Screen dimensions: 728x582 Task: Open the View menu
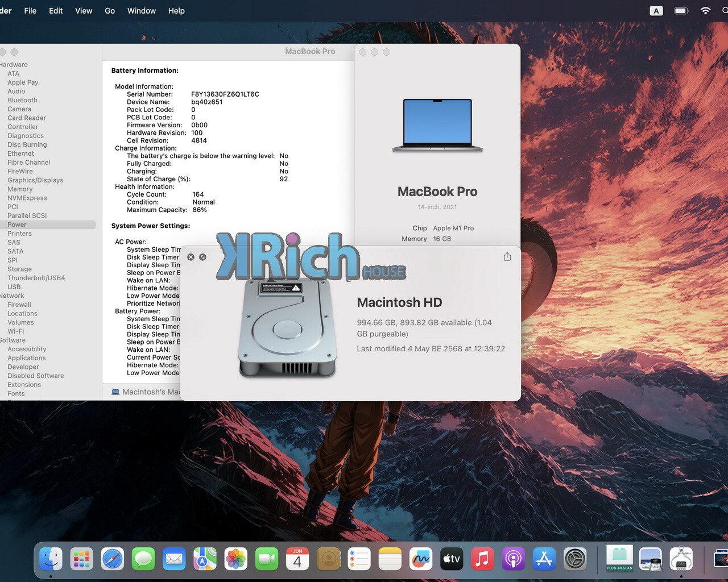pyautogui.click(x=84, y=11)
